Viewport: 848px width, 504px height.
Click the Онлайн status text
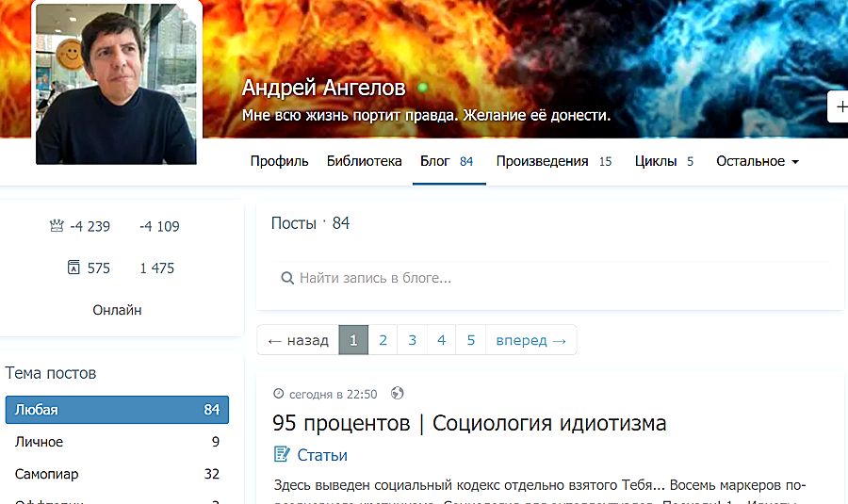pyautogui.click(x=117, y=310)
